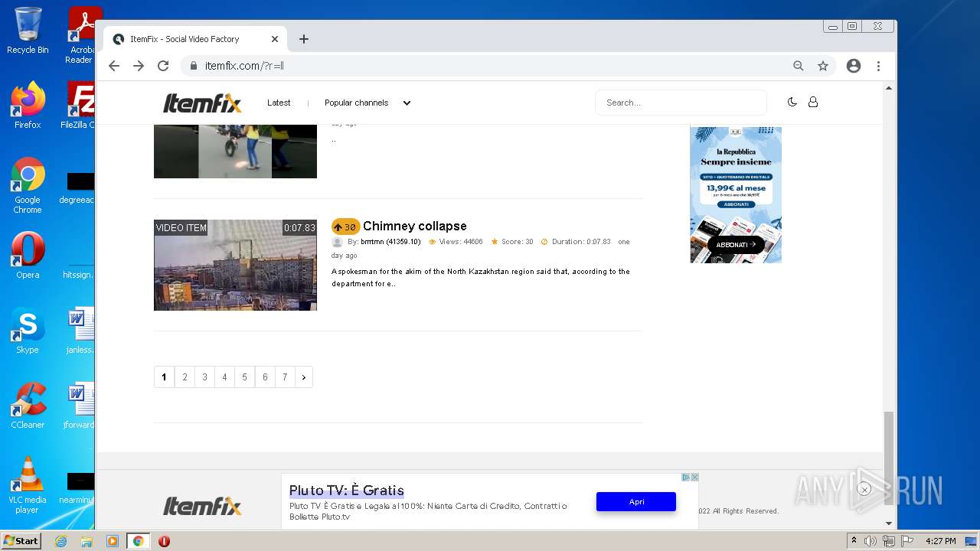
Task: Open the motorcycle street video thumbnail
Action: click(x=235, y=152)
